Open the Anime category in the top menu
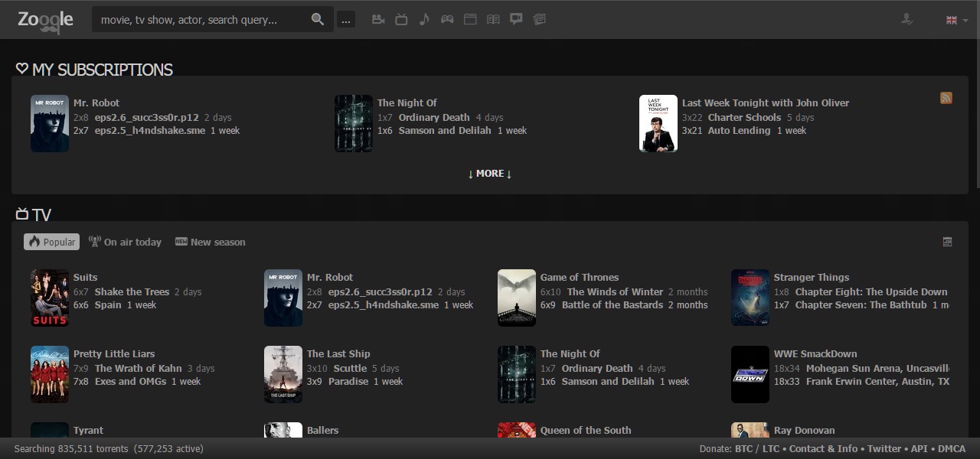The image size is (980, 459). [516, 19]
